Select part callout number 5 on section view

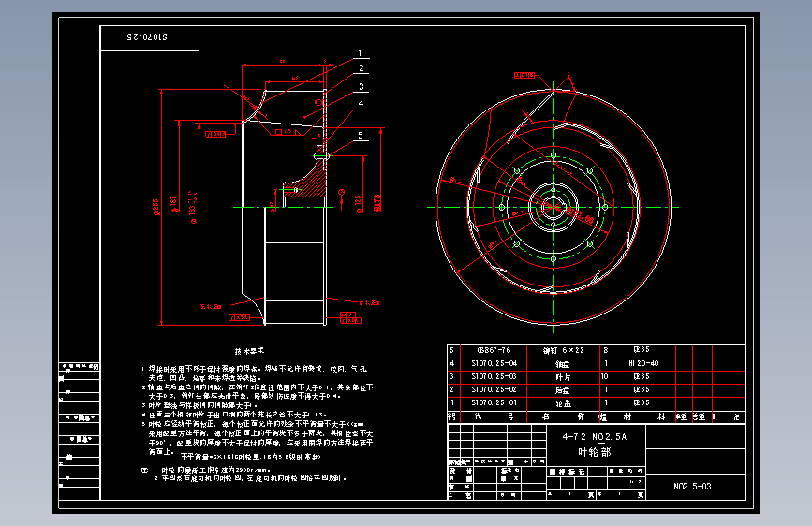[361, 135]
